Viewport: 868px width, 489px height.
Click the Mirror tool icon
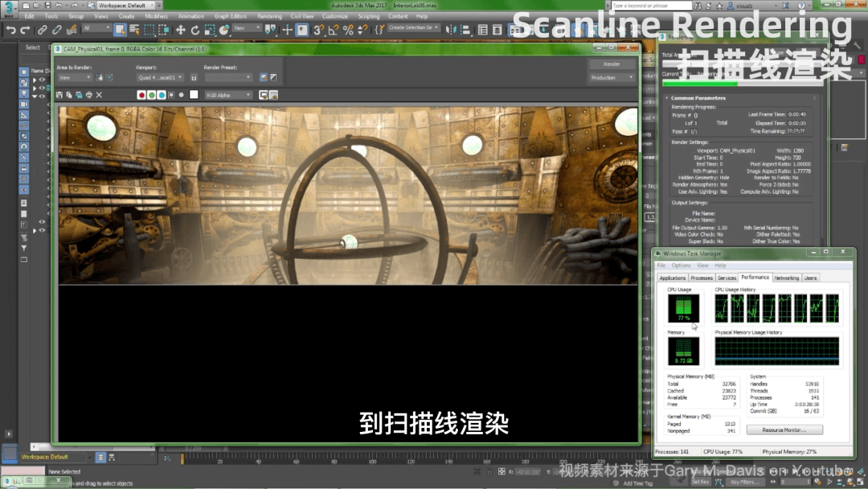451,30
